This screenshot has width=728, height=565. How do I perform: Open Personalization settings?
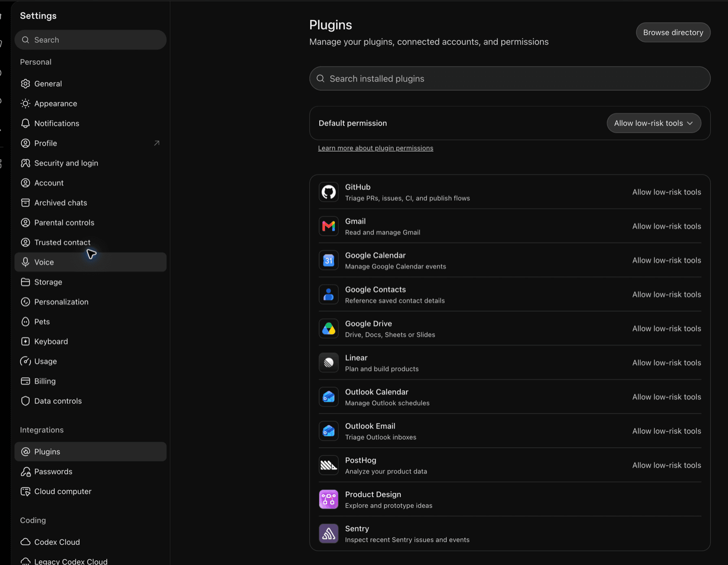pyautogui.click(x=90, y=302)
